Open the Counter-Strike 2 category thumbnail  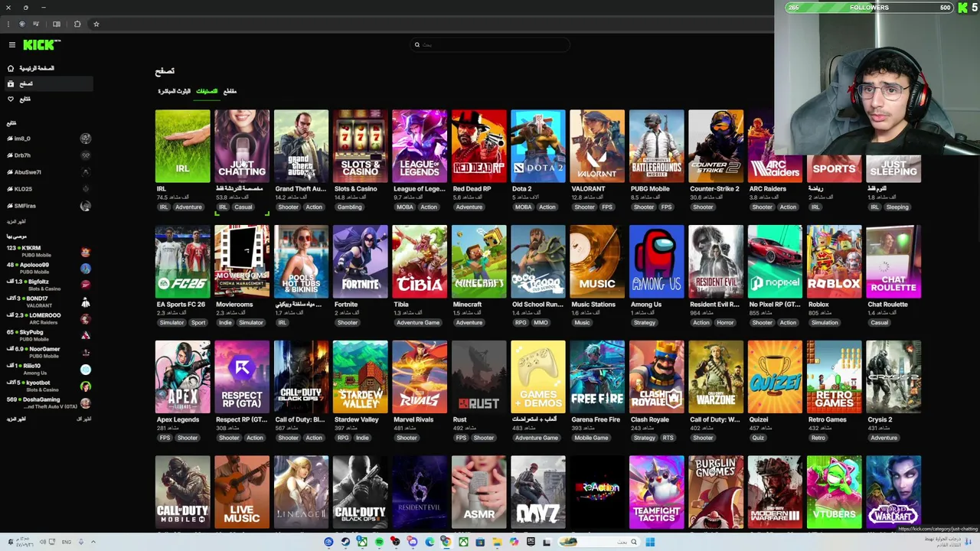(716, 146)
